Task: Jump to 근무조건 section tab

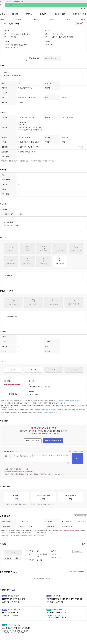Action: click(x=19, y=19)
